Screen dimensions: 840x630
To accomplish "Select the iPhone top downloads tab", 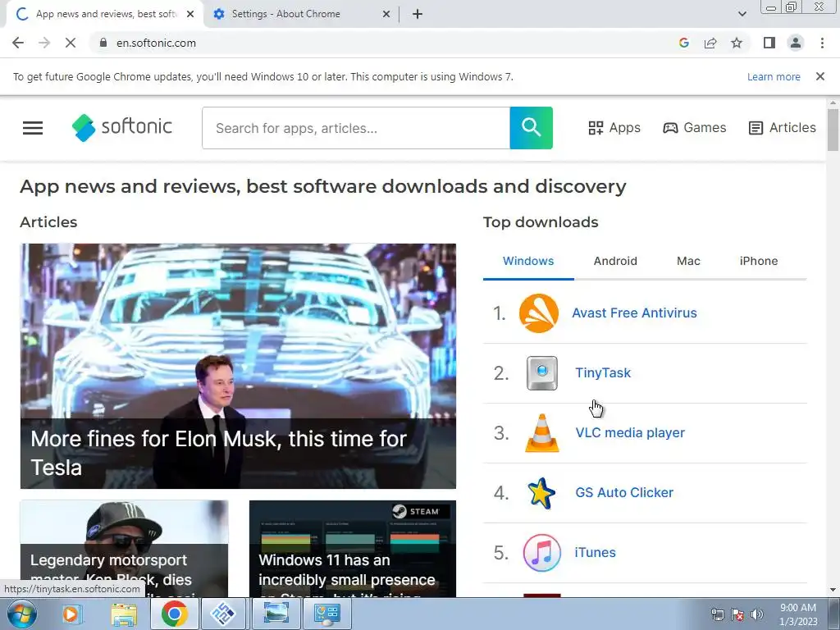I will pos(759,261).
